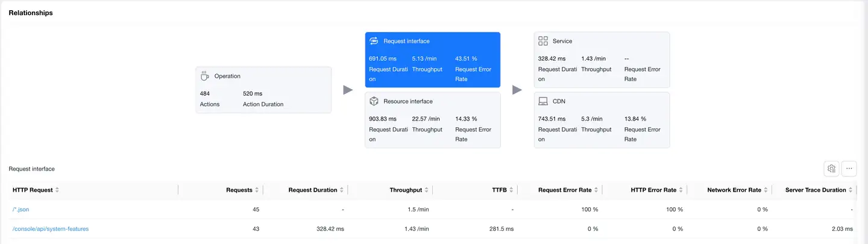Sort by Requests column
This screenshot has height=244, width=868.
[257, 190]
